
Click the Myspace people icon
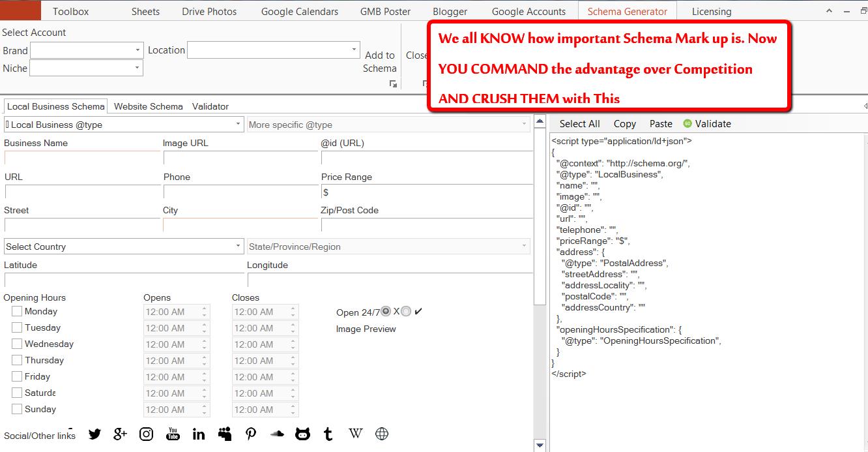tap(225, 434)
